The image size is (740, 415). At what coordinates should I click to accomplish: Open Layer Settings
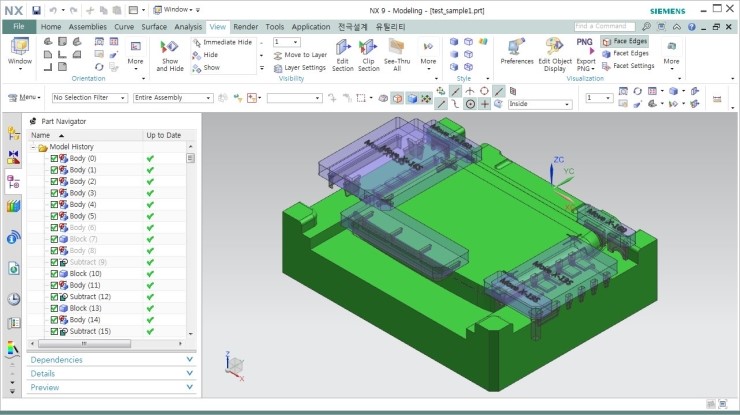point(300,68)
